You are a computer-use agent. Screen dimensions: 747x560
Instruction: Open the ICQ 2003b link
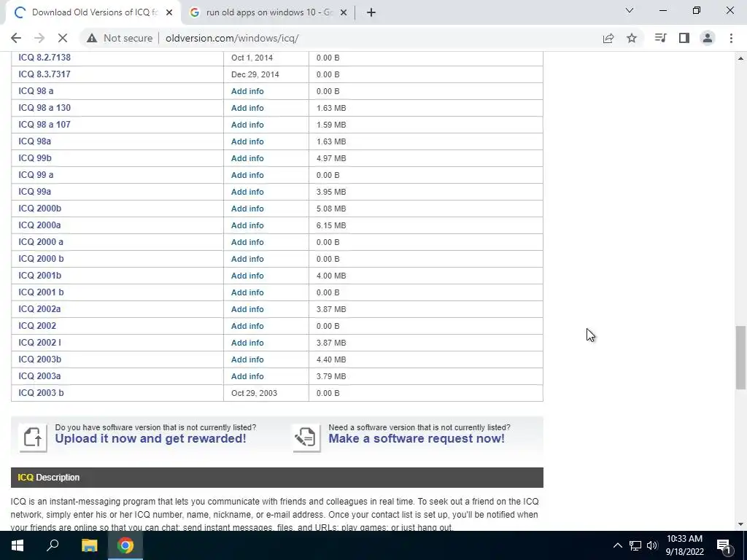pyautogui.click(x=39, y=359)
